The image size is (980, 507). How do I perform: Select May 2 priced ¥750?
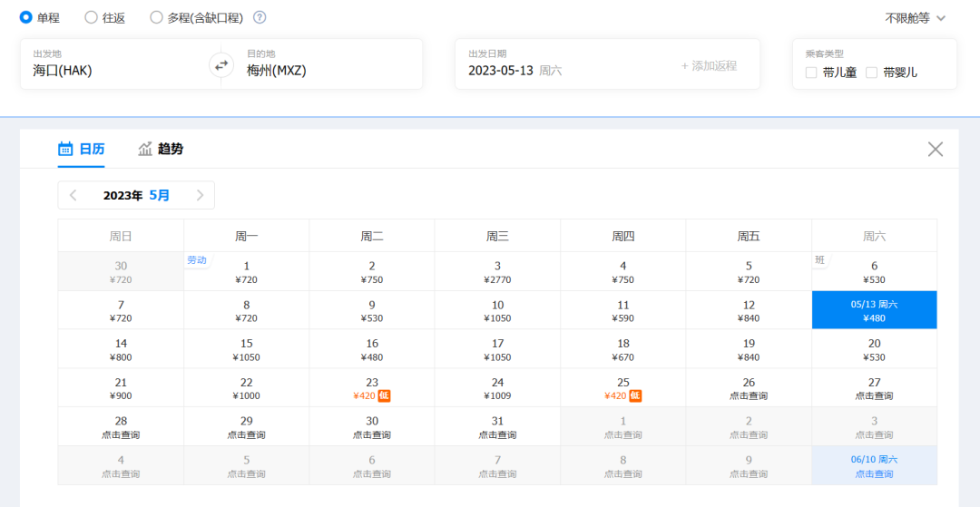tap(372, 271)
